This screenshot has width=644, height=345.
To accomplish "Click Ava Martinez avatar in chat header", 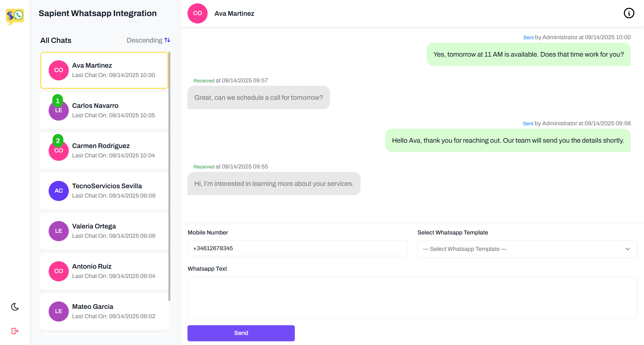I will point(198,13).
